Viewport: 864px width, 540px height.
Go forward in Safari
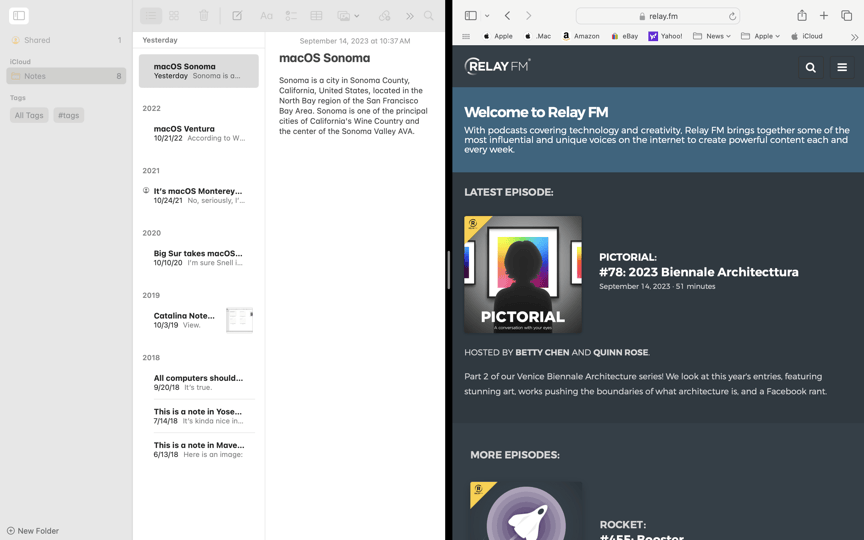(x=528, y=16)
